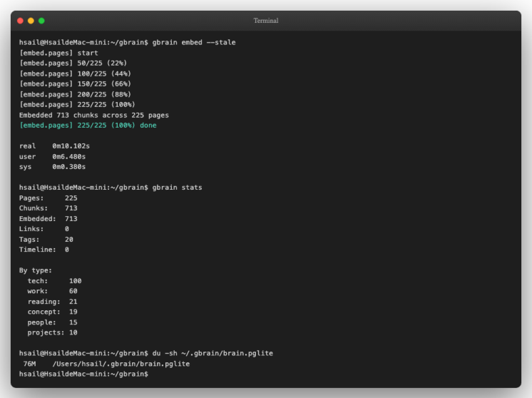Click the 'gbrain embed --stale' command line
Image resolution: width=532 pixels, height=398 pixels.
tap(127, 42)
